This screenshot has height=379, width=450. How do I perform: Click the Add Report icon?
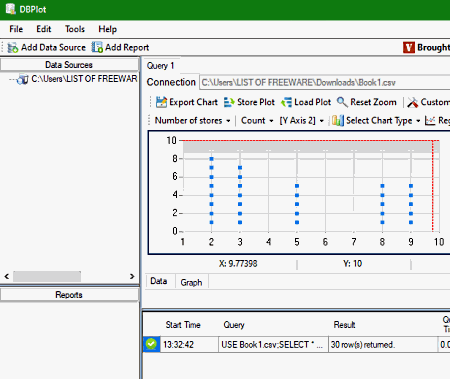click(97, 47)
